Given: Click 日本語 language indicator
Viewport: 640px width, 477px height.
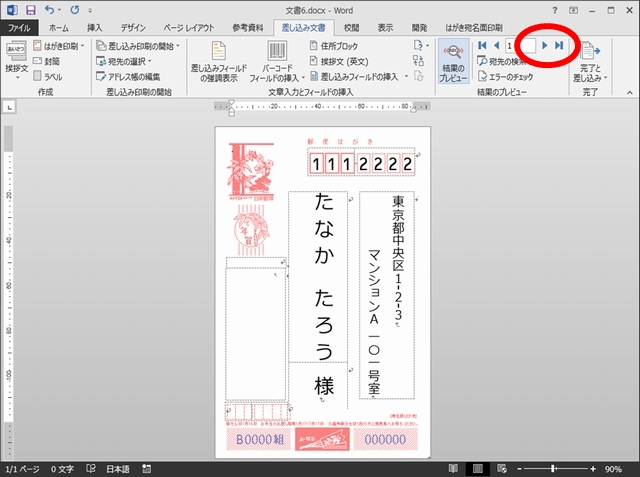Looking at the screenshot, I should coord(118,469).
